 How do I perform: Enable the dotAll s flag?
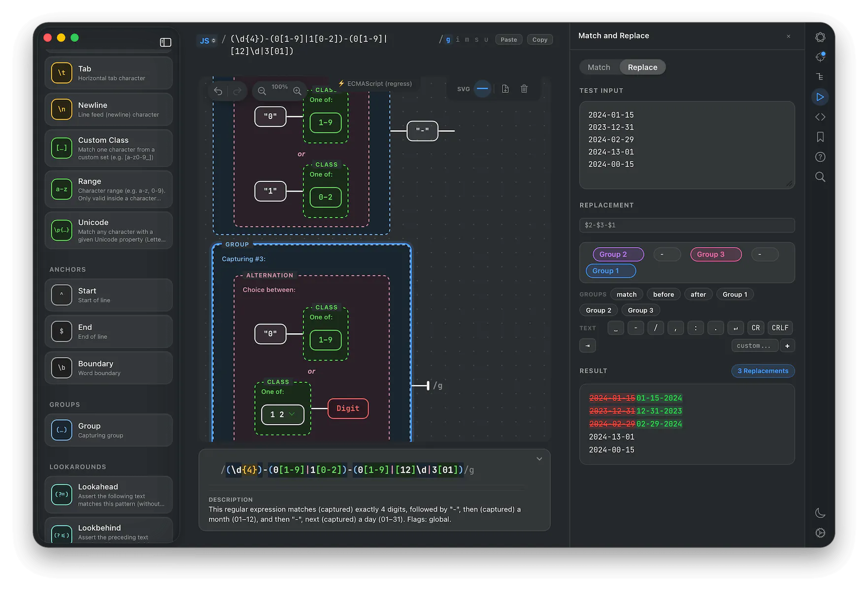[x=476, y=39]
